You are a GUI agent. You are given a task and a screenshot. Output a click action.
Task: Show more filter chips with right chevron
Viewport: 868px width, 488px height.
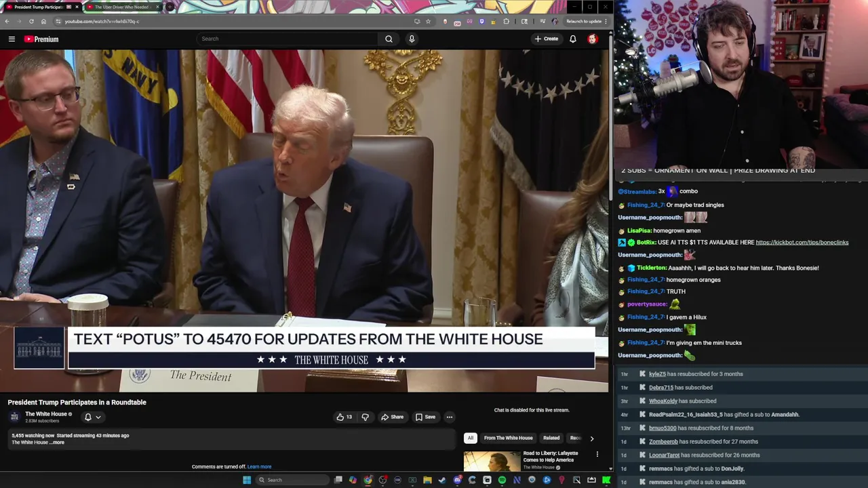pos(591,439)
